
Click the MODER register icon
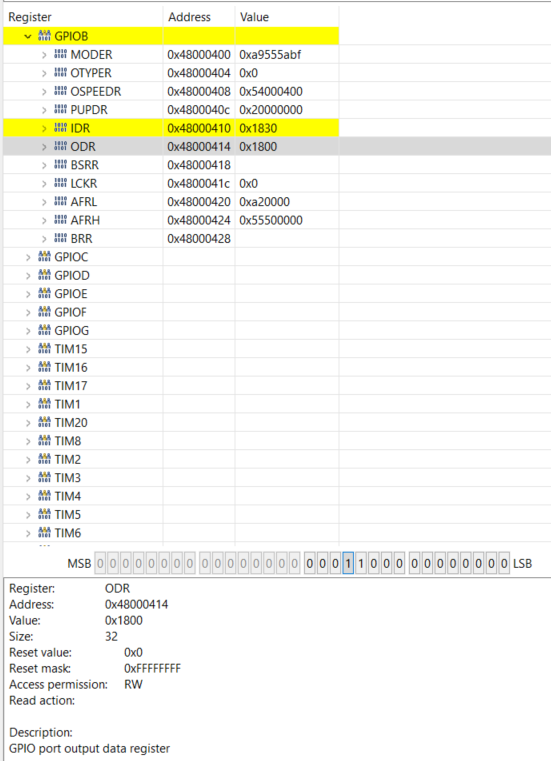60,54
